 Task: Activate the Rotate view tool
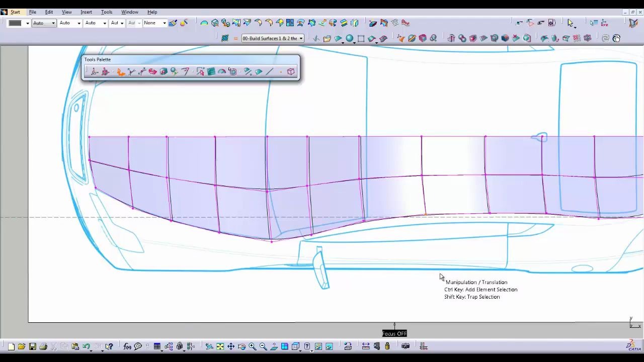(242, 346)
